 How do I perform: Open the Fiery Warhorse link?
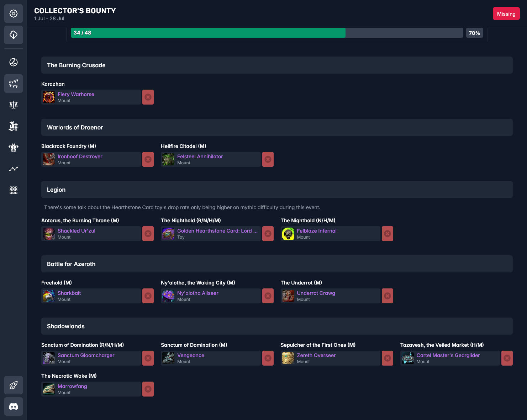[76, 94]
